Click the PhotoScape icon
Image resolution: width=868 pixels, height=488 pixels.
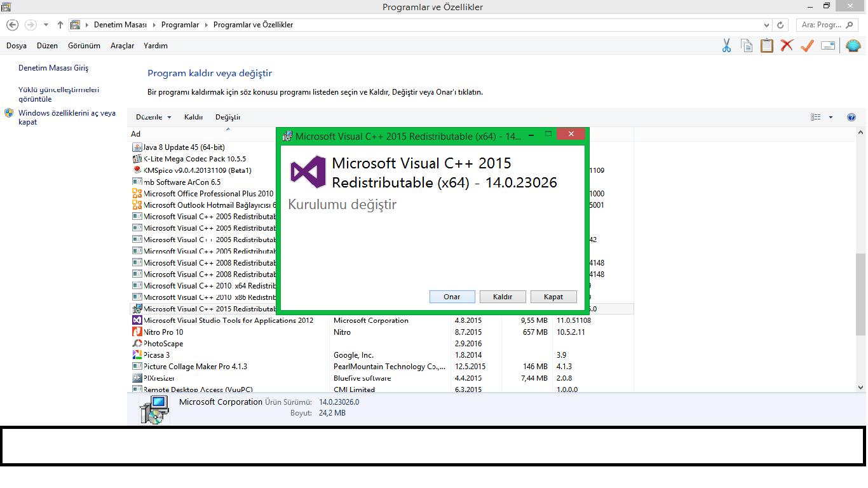point(137,344)
